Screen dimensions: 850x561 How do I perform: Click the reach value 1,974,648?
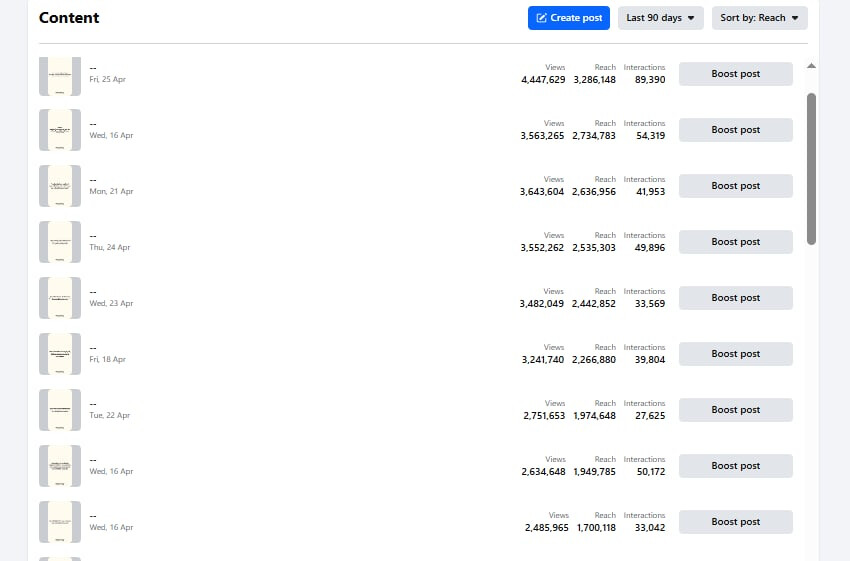tap(595, 416)
